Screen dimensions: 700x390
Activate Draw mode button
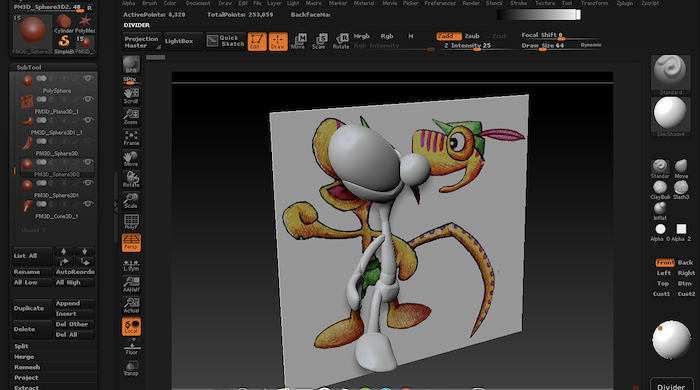278,41
